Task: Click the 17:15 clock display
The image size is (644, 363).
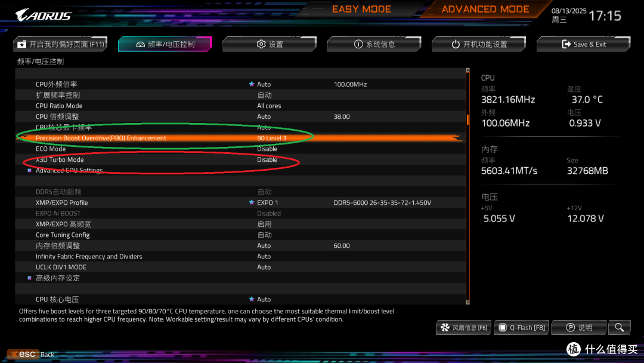Action: (x=605, y=16)
